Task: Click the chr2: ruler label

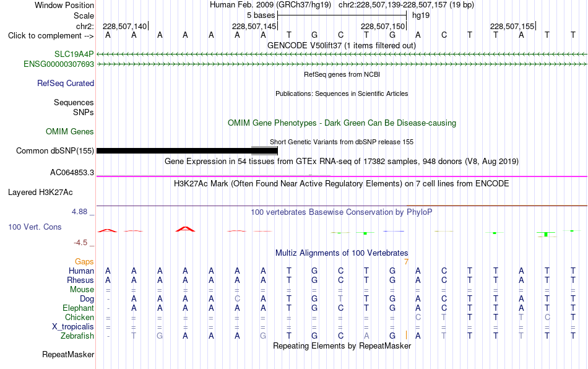Action: click(85, 26)
